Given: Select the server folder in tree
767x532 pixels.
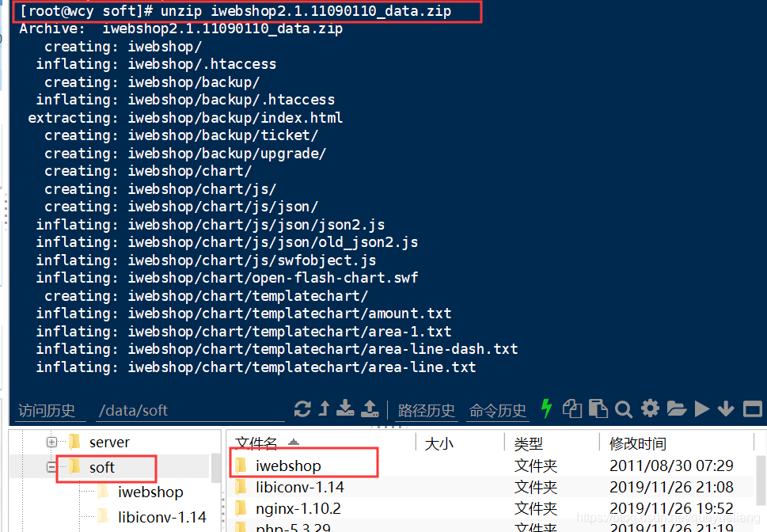Looking at the screenshot, I should tap(109, 443).
